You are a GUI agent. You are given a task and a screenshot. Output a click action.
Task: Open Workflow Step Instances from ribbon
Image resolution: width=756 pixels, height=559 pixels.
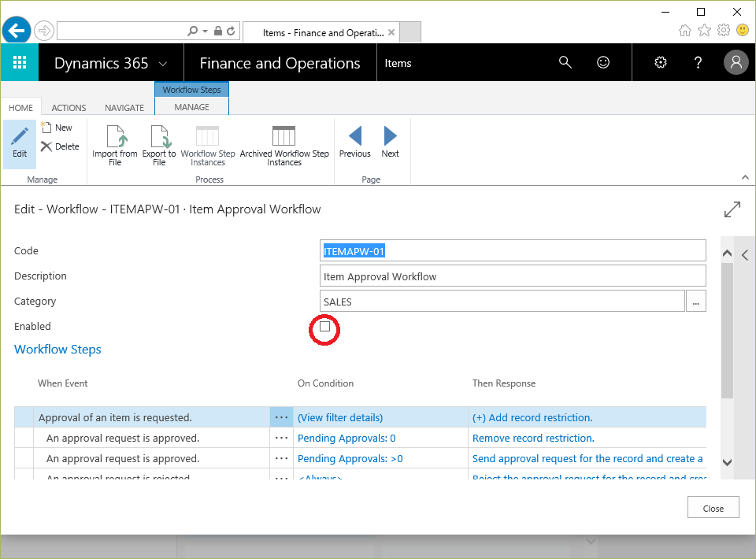pos(208,146)
